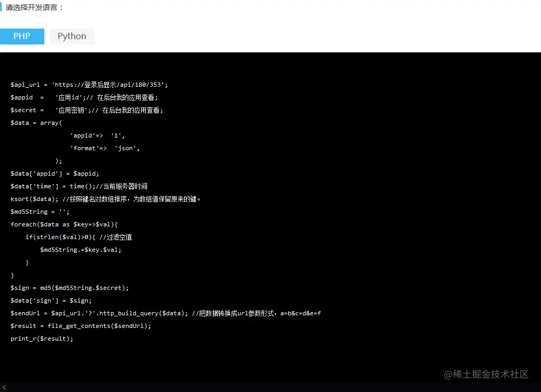Click the '$data = array(' line
Viewport: 541px width, 392px height.
[x=36, y=123]
